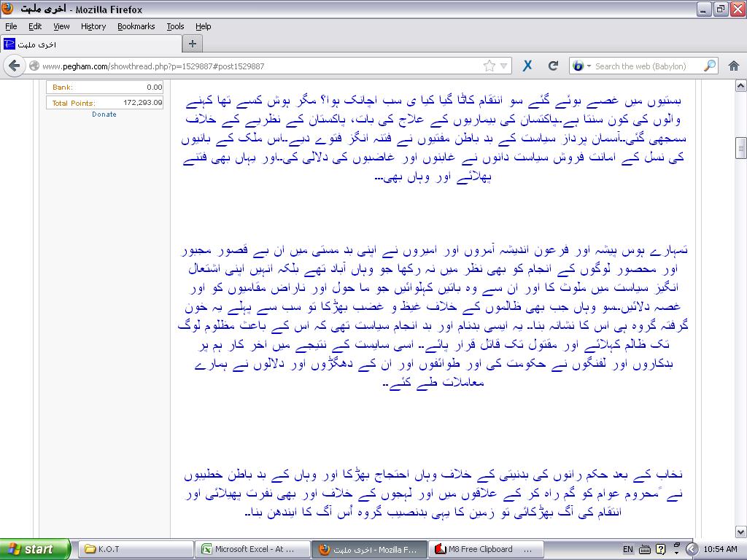Image resolution: width=747 pixels, height=560 pixels.
Task: Click the stop loading X icon
Action: [x=527, y=66]
